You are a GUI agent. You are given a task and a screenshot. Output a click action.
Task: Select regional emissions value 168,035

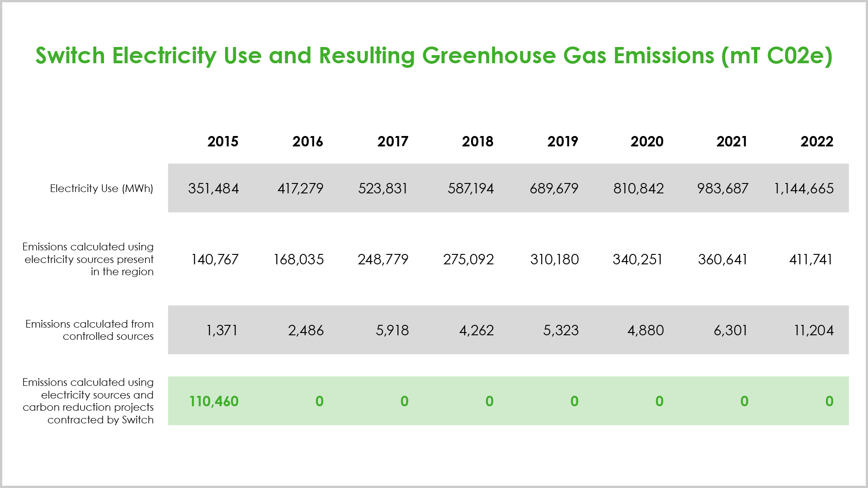coord(299,259)
